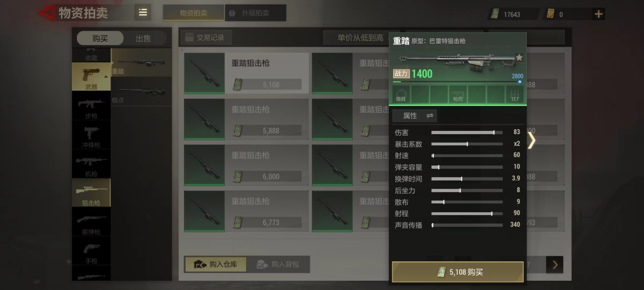The height and width of the screenshot is (290, 644).
Task: Expand the details panel with the yellow chevron
Action: pyautogui.click(x=532, y=140)
